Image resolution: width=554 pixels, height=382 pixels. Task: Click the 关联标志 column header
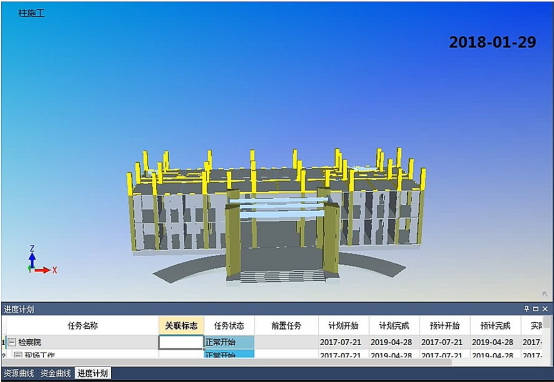pyautogui.click(x=181, y=326)
